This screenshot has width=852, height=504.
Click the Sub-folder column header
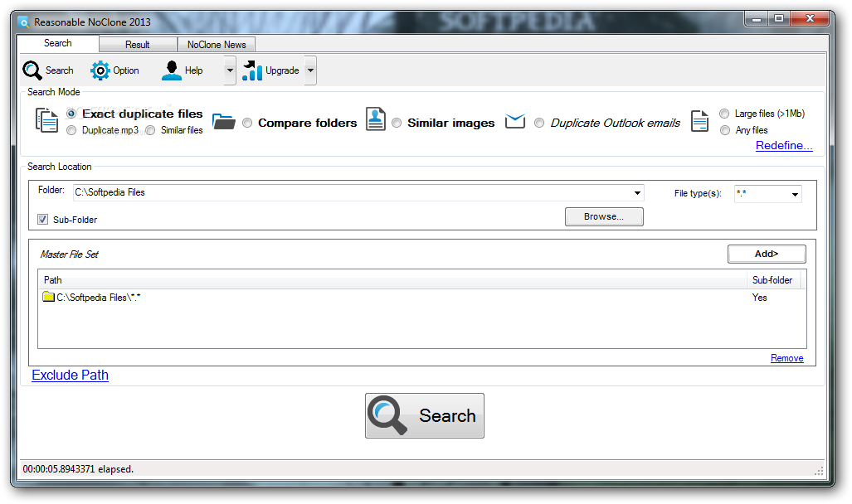772,280
